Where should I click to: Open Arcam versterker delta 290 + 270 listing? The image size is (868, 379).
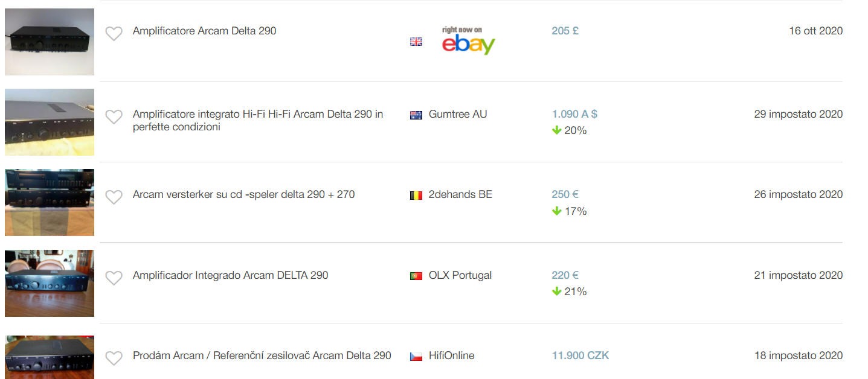pyautogui.click(x=243, y=194)
